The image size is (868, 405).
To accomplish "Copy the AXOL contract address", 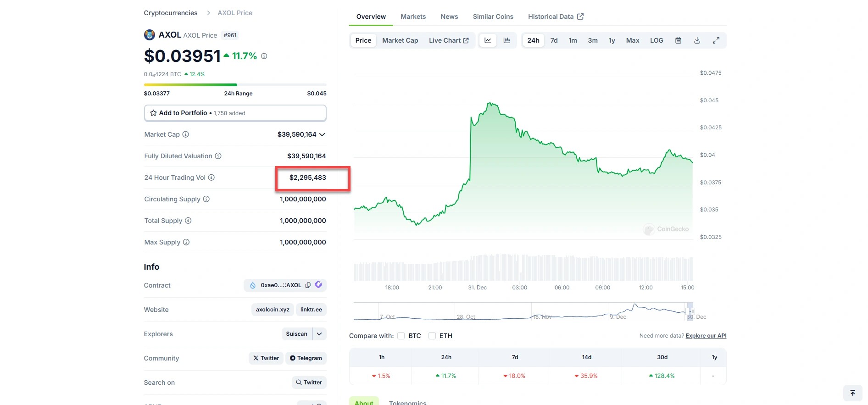I will point(308,285).
